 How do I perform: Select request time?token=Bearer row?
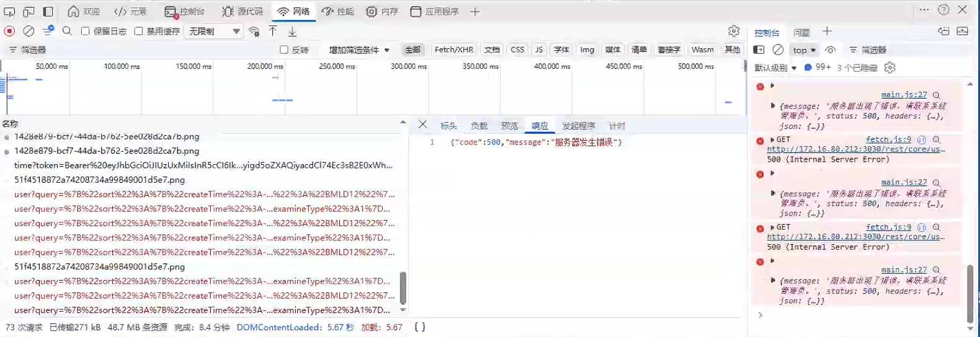pyautogui.click(x=203, y=165)
